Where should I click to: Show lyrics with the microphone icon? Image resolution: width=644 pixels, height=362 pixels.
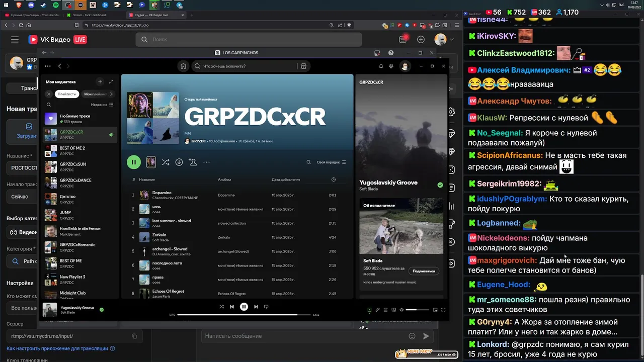377,310
